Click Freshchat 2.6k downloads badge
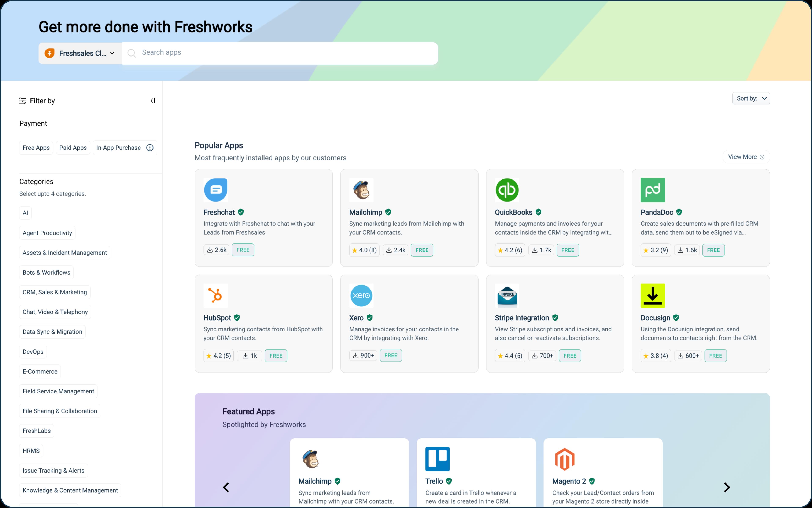 point(216,250)
